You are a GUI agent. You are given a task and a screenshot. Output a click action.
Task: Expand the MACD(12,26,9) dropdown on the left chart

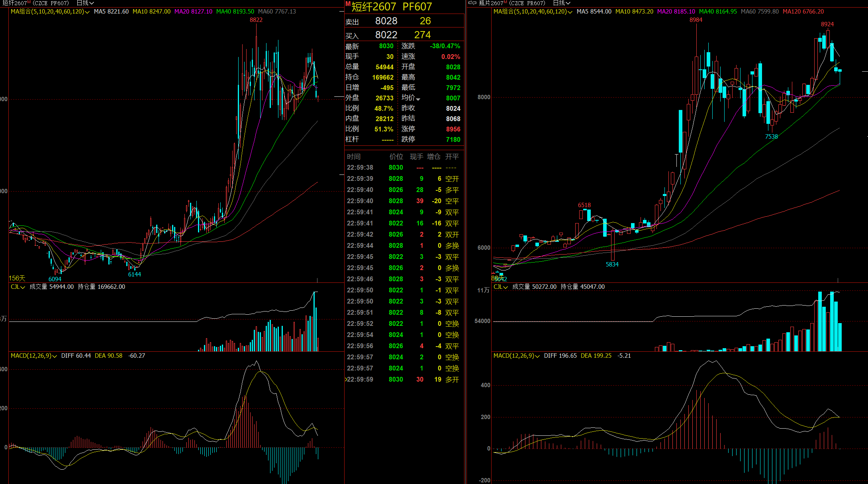coord(34,356)
